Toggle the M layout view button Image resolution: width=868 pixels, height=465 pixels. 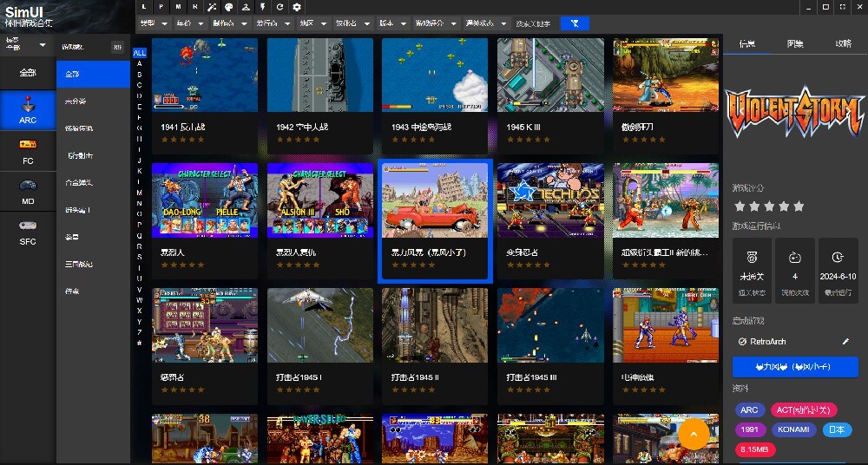pos(178,7)
